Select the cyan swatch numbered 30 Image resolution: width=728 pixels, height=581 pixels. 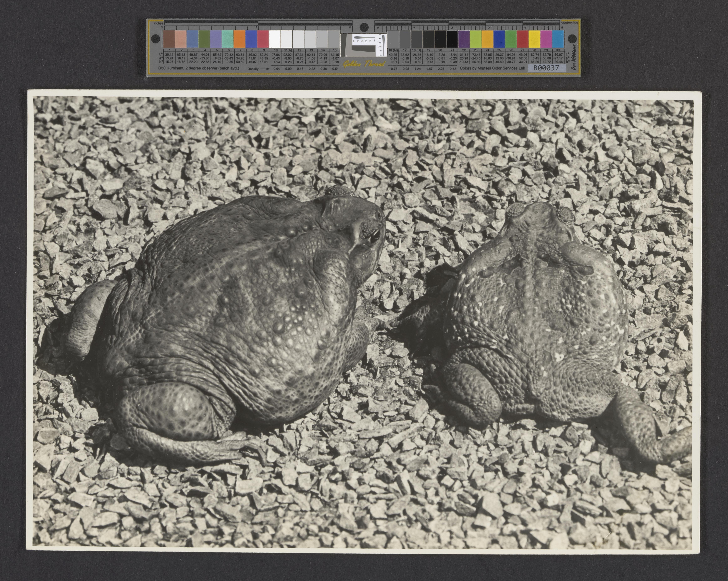[x=558, y=39]
